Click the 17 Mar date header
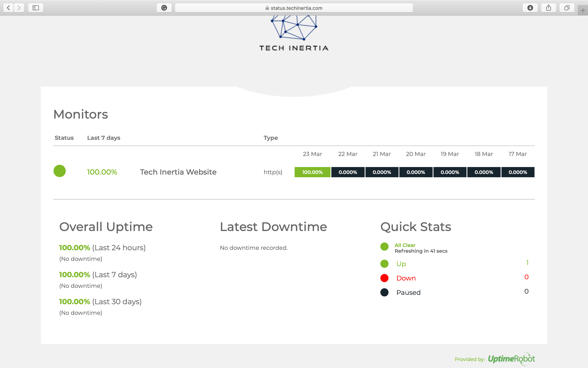The image size is (588, 368). 518,154
